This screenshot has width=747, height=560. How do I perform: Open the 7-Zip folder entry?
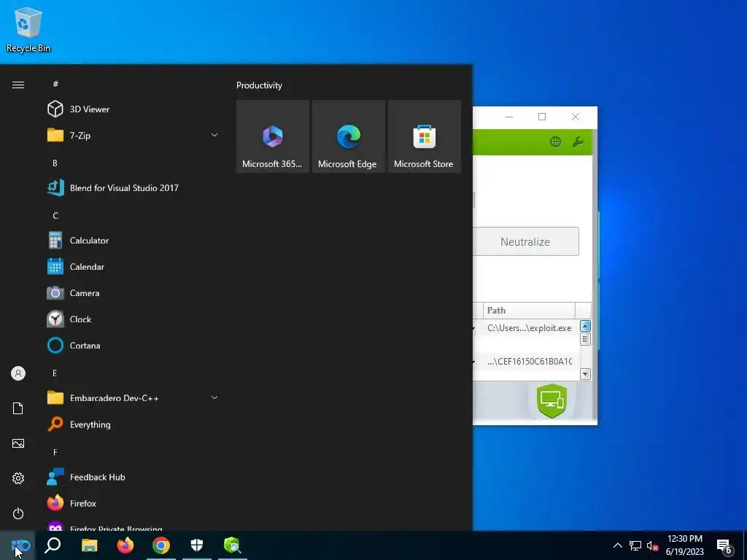coord(133,135)
